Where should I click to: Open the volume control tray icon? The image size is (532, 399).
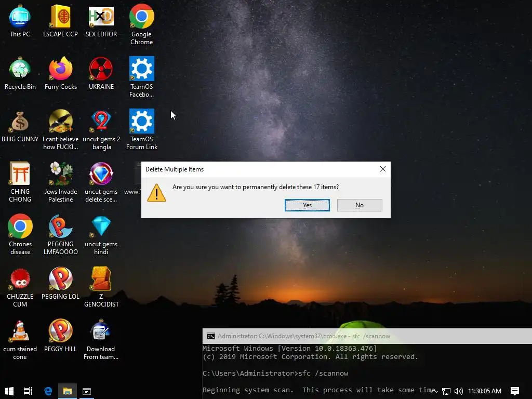tap(458, 391)
